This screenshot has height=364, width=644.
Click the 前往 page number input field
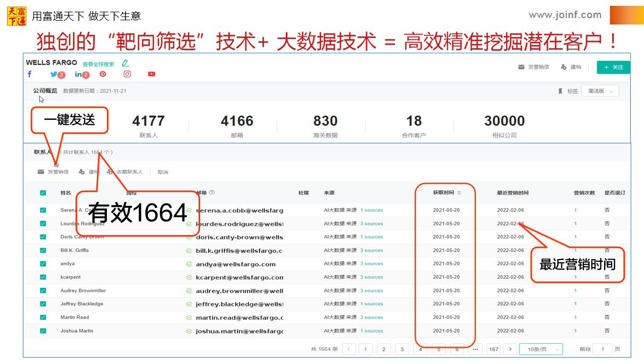click(x=602, y=349)
